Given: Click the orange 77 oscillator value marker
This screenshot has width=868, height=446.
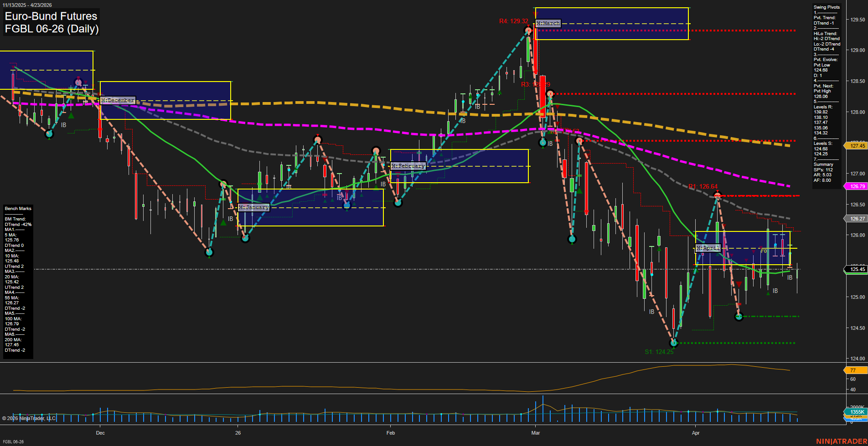Looking at the screenshot, I should pyautogui.click(x=853, y=370).
